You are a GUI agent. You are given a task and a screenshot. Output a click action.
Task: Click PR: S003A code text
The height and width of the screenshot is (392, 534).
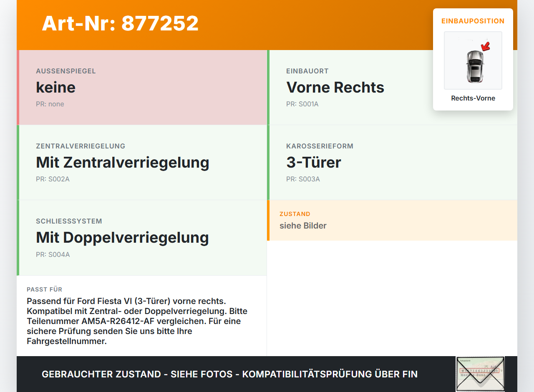303,179
